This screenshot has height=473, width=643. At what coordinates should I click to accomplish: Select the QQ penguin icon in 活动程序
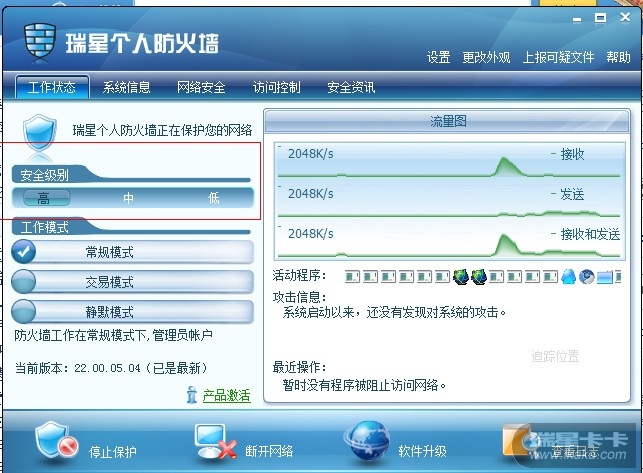568,277
